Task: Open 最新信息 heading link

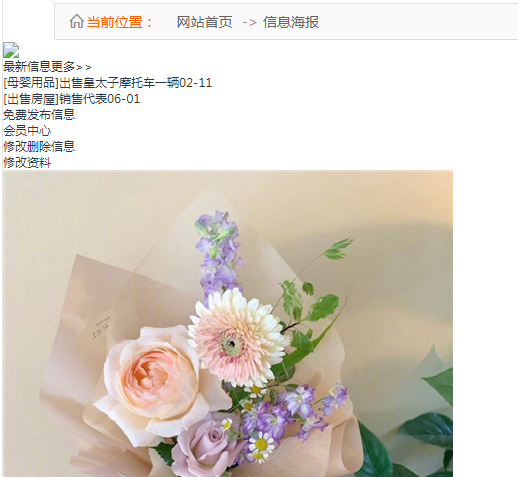Action: click(27, 67)
